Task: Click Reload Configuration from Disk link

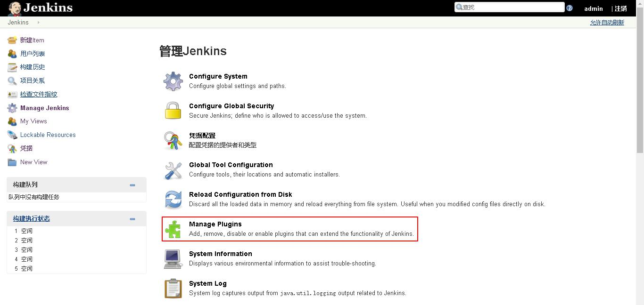Action: [240, 194]
